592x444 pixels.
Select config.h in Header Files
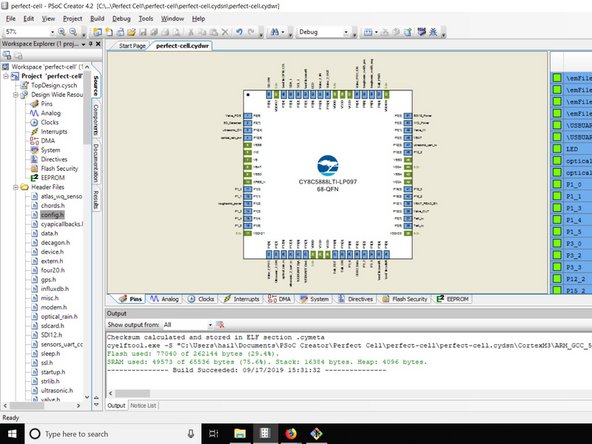(x=52, y=215)
